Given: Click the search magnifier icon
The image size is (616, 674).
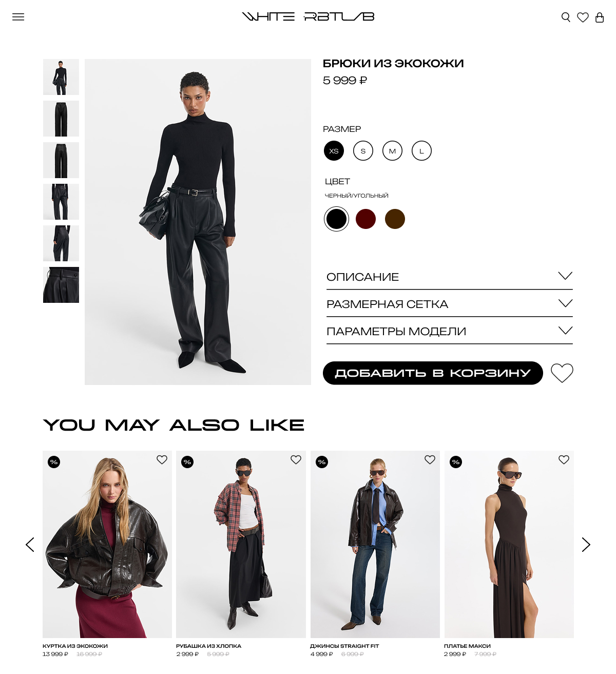Looking at the screenshot, I should (x=566, y=17).
